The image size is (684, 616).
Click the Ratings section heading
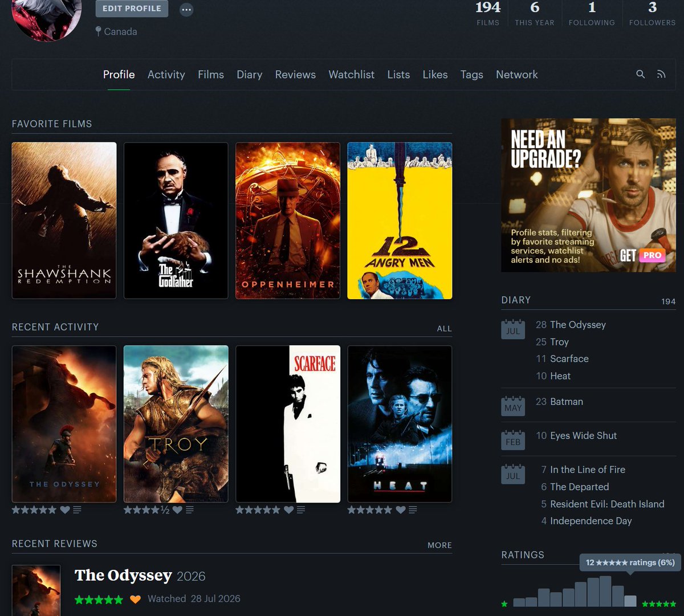point(523,554)
